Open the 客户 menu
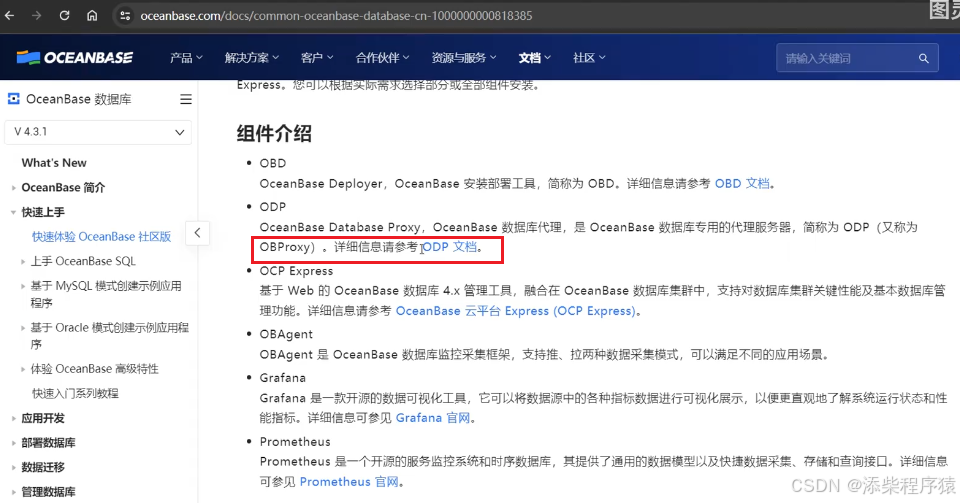Viewport: 960px width, 503px height. 317,58
